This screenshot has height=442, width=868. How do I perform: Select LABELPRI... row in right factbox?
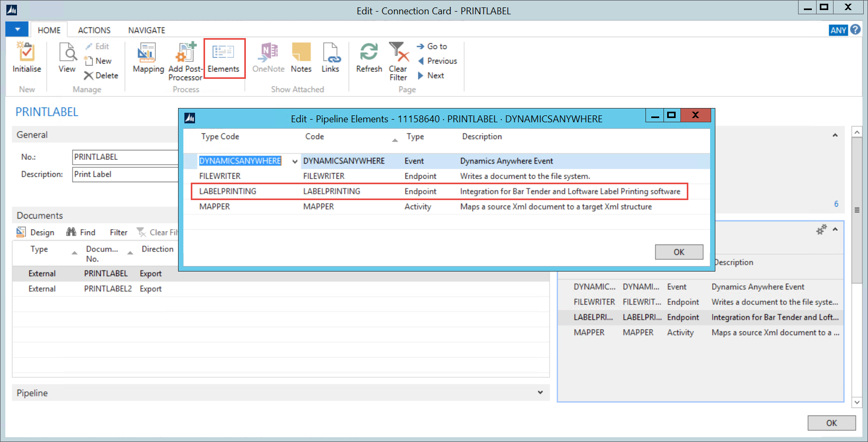701,318
